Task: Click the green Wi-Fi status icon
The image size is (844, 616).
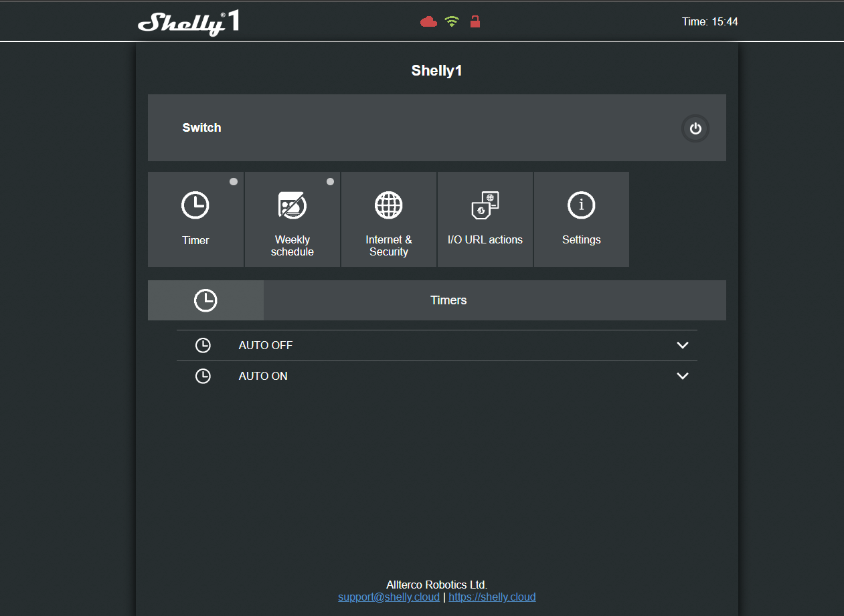Action: tap(452, 21)
